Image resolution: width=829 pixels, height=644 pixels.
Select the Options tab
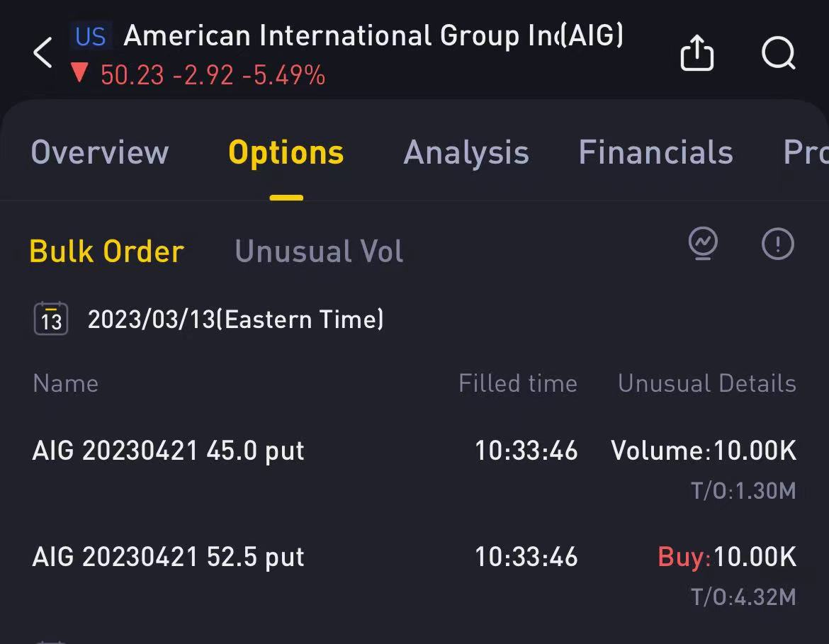(x=286, y=153)
